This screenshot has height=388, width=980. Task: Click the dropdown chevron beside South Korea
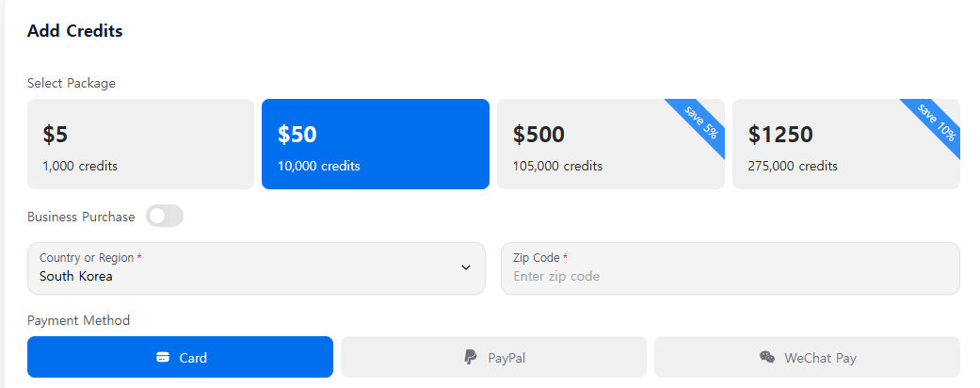tap(466, 267)
